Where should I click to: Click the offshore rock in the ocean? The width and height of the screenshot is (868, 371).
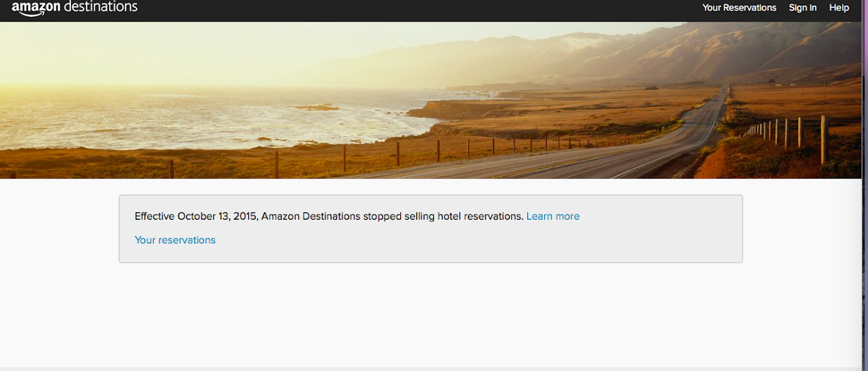pos(317,106)
